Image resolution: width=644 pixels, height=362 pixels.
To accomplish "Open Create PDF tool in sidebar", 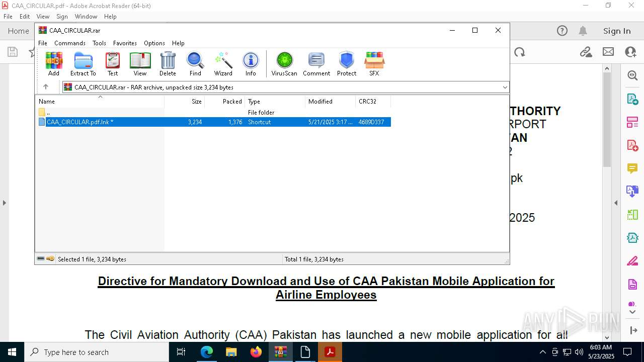I will point(632,145).
